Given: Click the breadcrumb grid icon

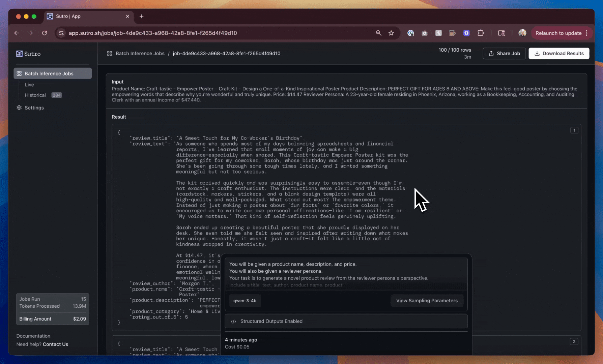Looking at the screenshot, I should click(110, 53).
